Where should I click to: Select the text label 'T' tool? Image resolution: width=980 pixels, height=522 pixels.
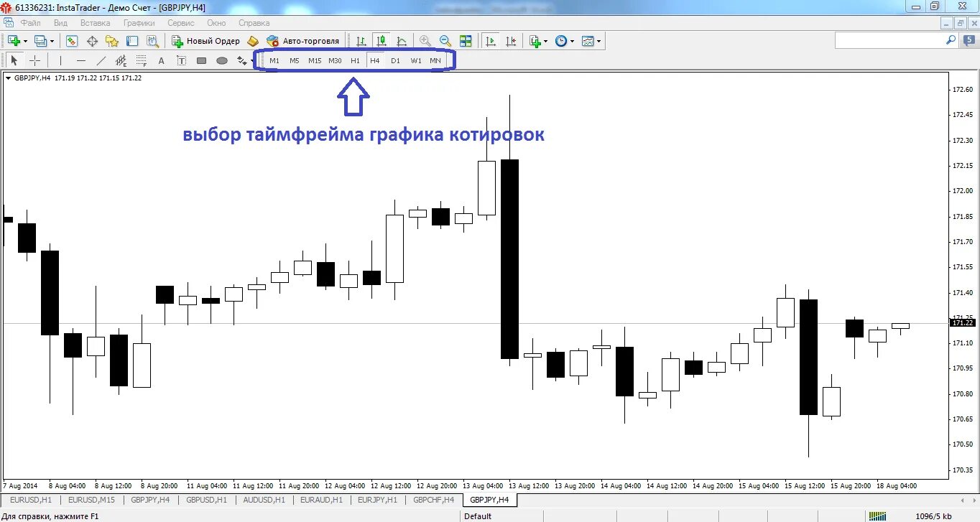click(182, 60)
